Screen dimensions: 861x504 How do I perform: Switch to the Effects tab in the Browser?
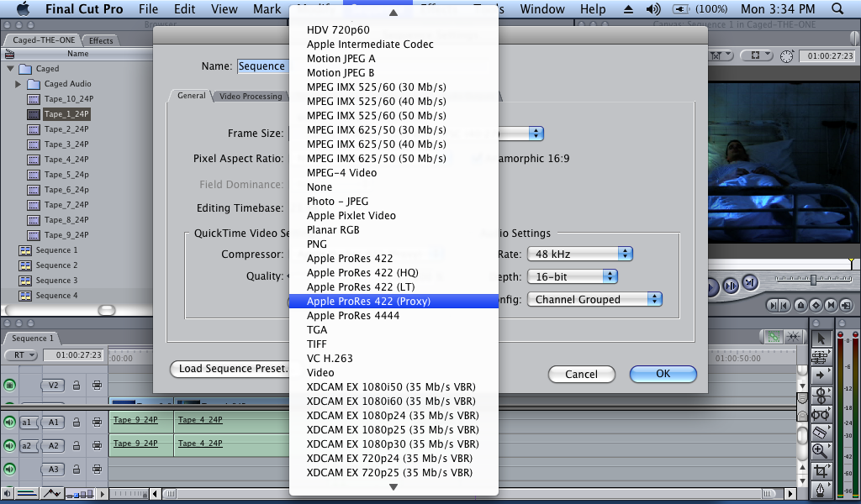(x=101, y=40)
